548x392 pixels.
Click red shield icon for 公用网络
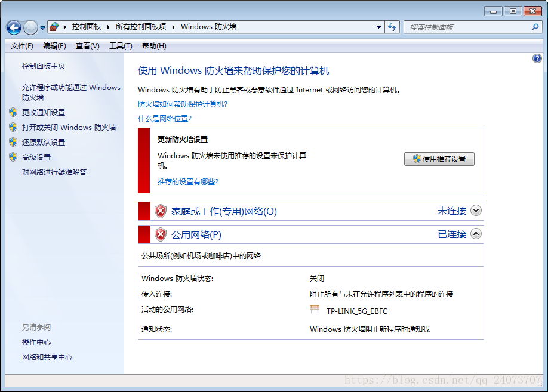pos(161,234)
